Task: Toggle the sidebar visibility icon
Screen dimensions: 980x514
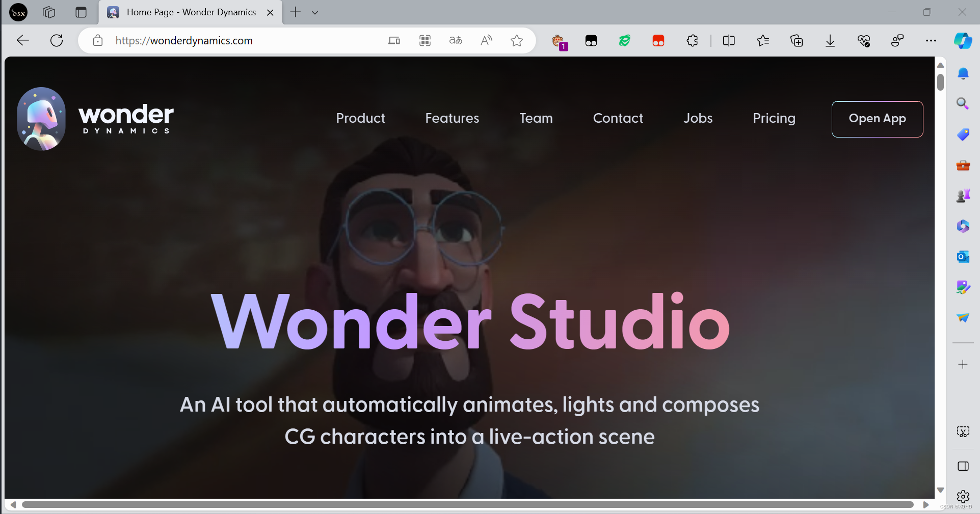Action: (x=963, y=466)
